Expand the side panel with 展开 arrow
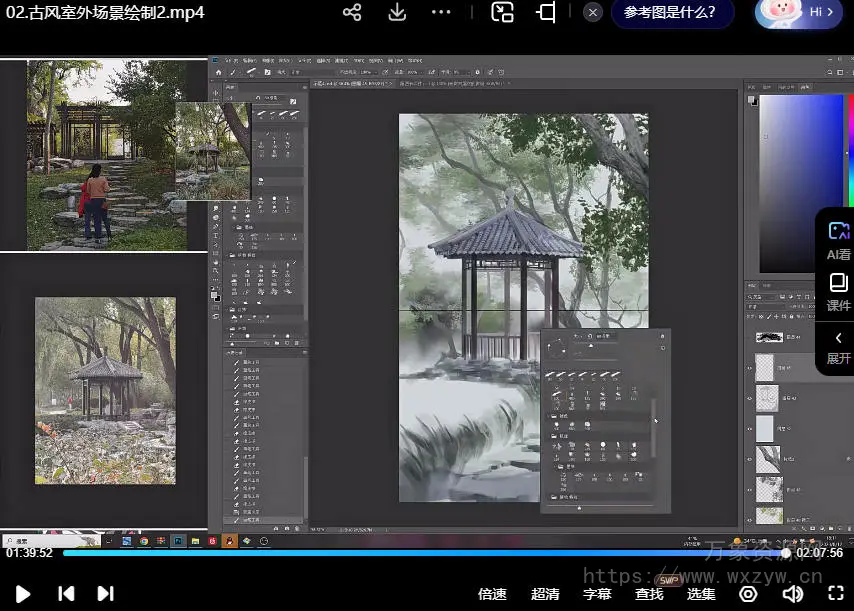This screenshot has width=854, height=611. click(838, 347)
